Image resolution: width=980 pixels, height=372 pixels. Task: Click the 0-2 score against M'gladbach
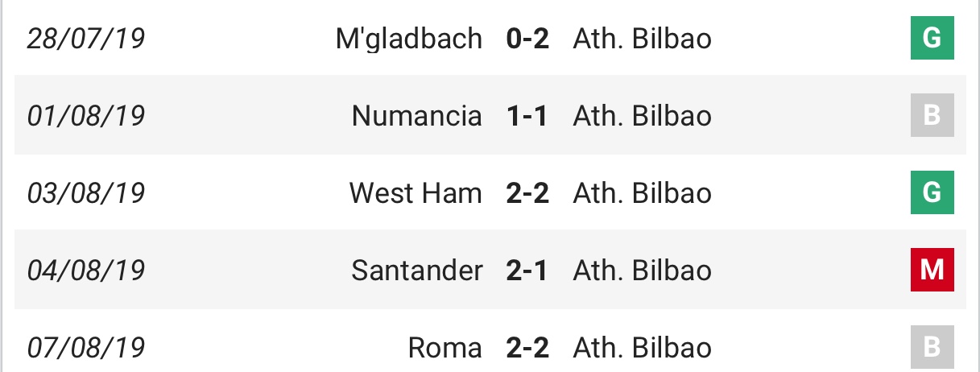[x=527, y=39]
